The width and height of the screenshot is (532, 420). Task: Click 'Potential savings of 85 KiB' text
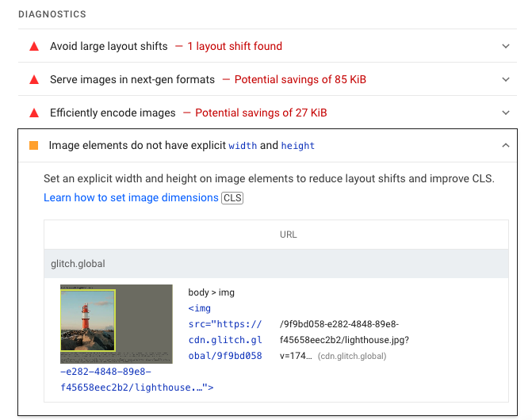pyautogui.click(x=300, y=79)
